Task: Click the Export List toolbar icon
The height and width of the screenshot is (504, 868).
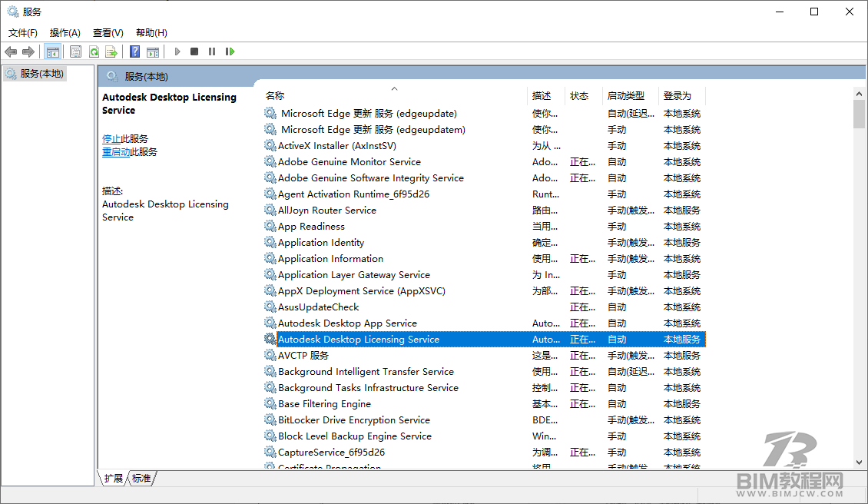Action: click(111, 51)
